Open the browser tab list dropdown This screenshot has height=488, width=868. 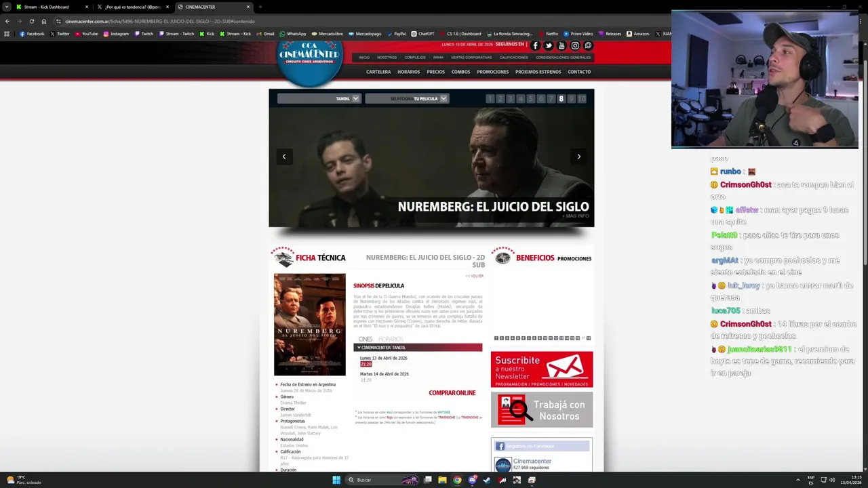tap(7, 7)
